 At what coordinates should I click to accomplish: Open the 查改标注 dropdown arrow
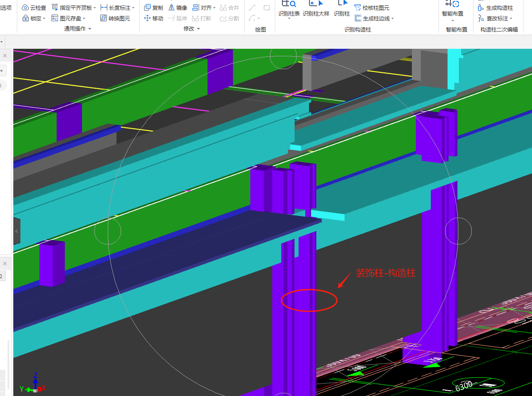(x=511, y=19)
